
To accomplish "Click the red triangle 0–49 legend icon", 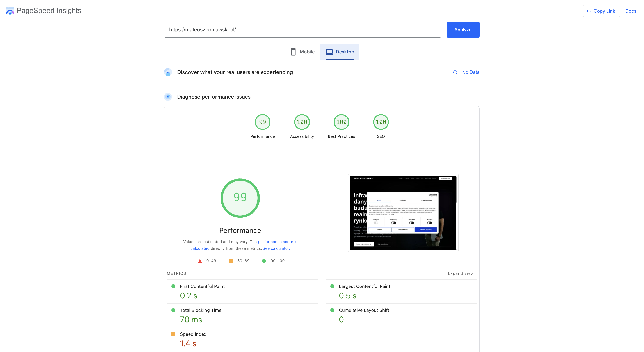I will 200,261.
